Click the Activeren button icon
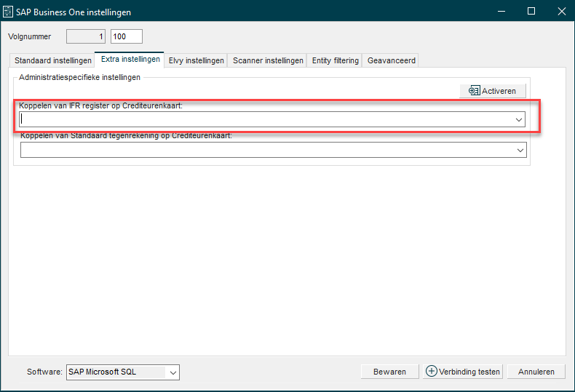 click(474, 90)
